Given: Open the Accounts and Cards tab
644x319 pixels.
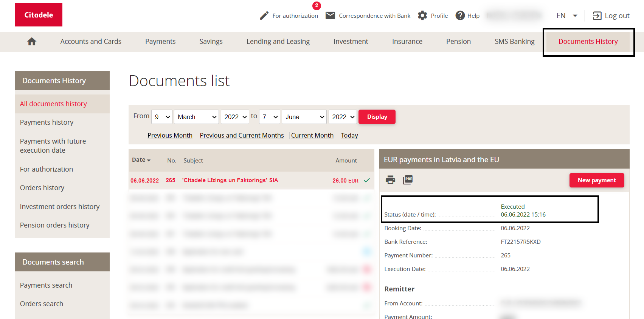Looking at the screenshot, I should [91, 42].
